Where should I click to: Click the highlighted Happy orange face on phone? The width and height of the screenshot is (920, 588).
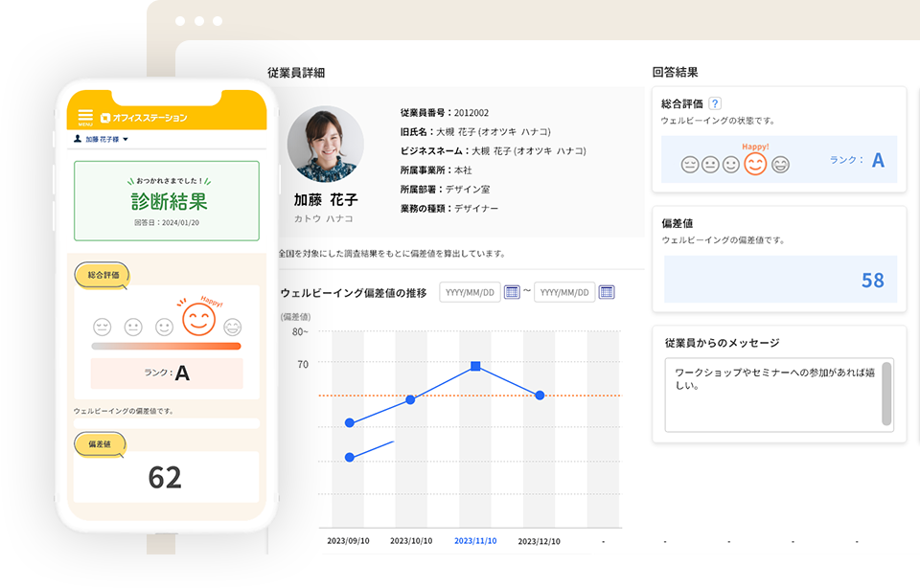click(x=198, y=320)
